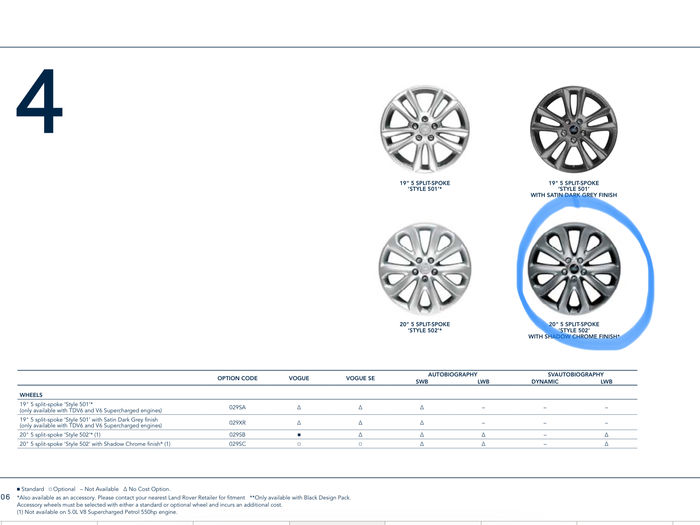The height and width of the screenshot is (525, 700).
Task: Click row label "20" 5 split-spoke 'Style 502'* (1)"
Action: tap(60, 434)
